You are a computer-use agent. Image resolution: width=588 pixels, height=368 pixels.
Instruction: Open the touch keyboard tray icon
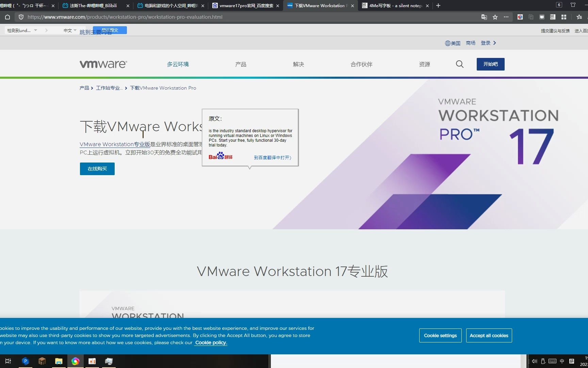(553, 361)
